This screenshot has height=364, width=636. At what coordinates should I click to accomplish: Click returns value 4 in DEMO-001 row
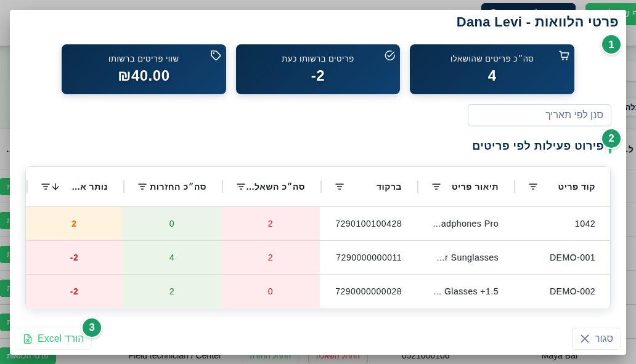coord(171,257)
